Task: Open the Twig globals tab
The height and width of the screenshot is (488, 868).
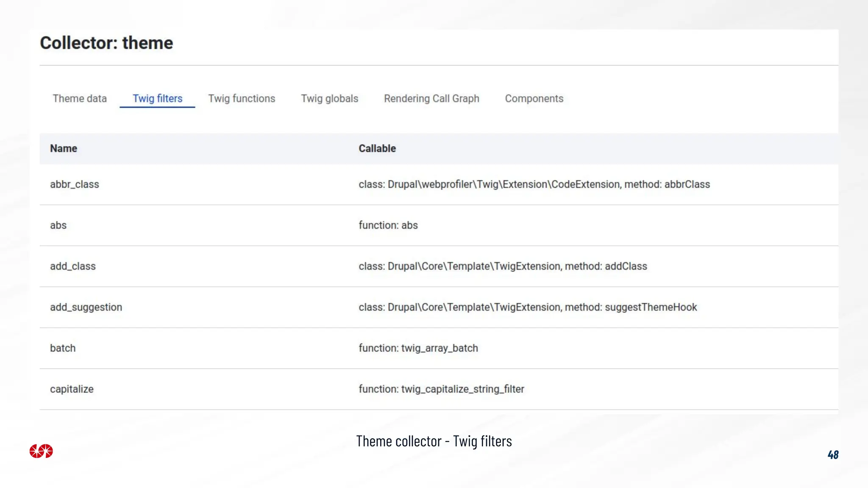Action: coord(329,99)
